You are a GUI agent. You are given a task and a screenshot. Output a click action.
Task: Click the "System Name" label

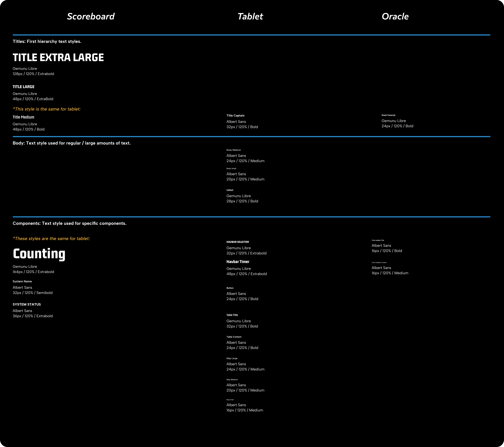pyautogui.click(x=22, y=281)
